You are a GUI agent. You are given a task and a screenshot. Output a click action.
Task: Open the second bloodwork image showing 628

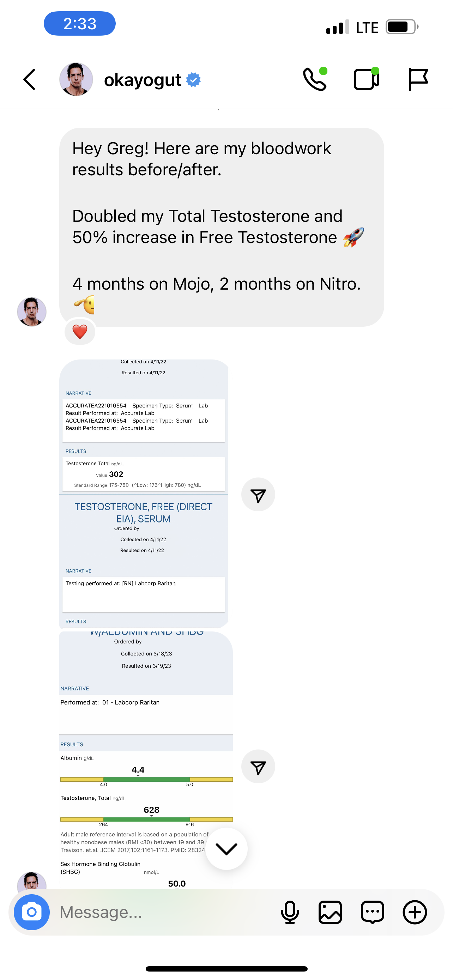(146, 761)
